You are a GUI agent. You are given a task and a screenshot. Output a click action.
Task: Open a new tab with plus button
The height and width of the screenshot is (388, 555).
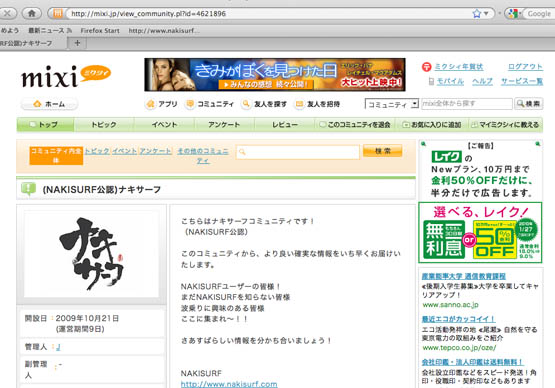(x=77, y=43)
